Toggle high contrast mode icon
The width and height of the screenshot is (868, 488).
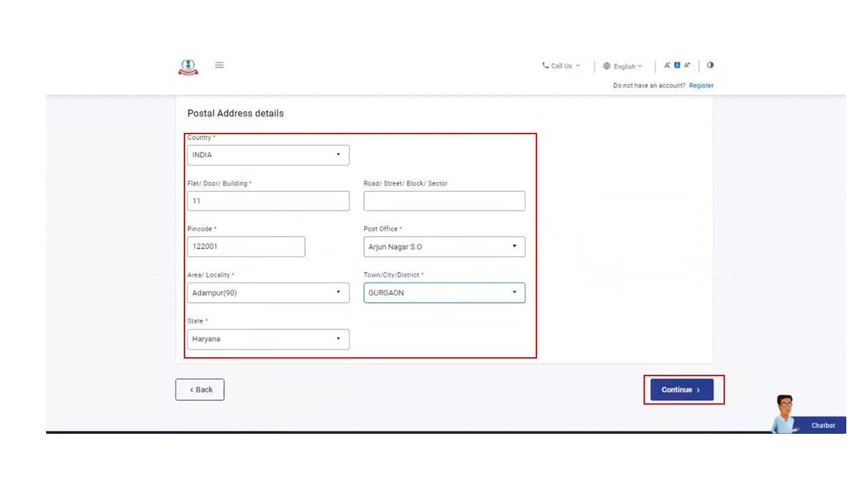[710, 66]
